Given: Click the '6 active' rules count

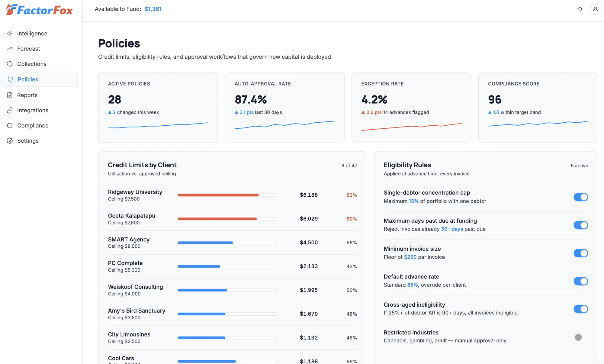Looking at the screenshot, I should tap(579, 166).
